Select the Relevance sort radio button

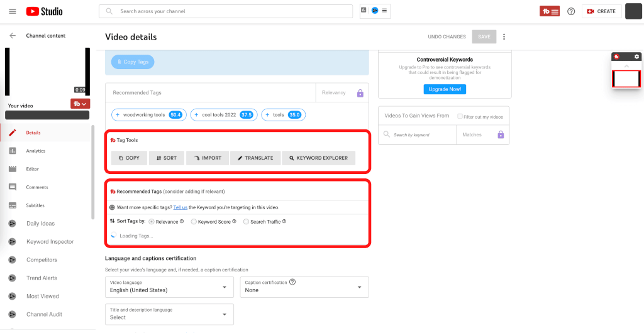[152, 222]
